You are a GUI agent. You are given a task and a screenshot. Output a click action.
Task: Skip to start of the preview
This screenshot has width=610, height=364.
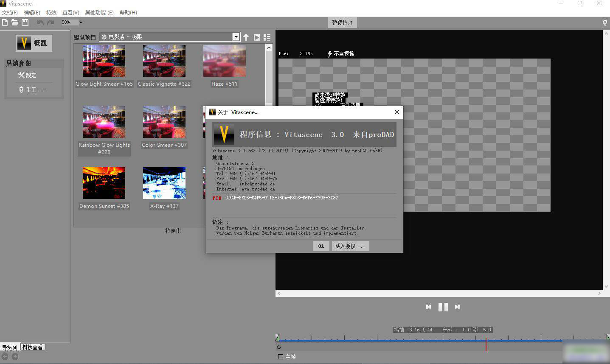[x=428, y=307]
